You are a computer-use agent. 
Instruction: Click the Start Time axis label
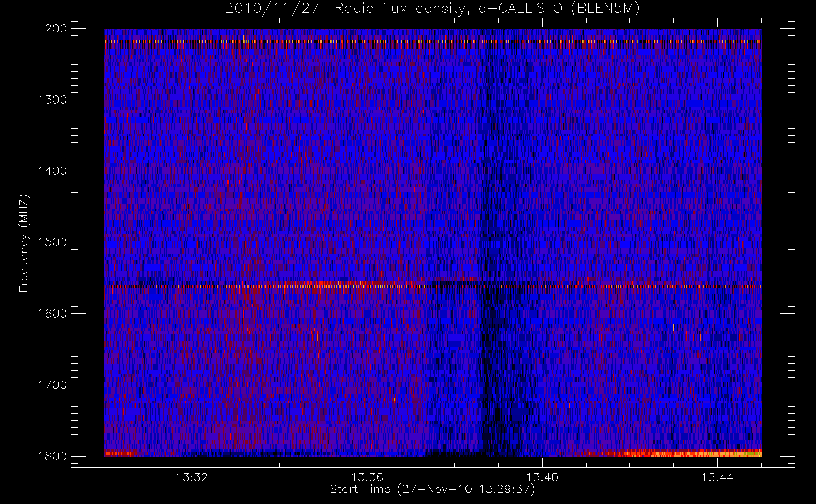tap(432, 489)
